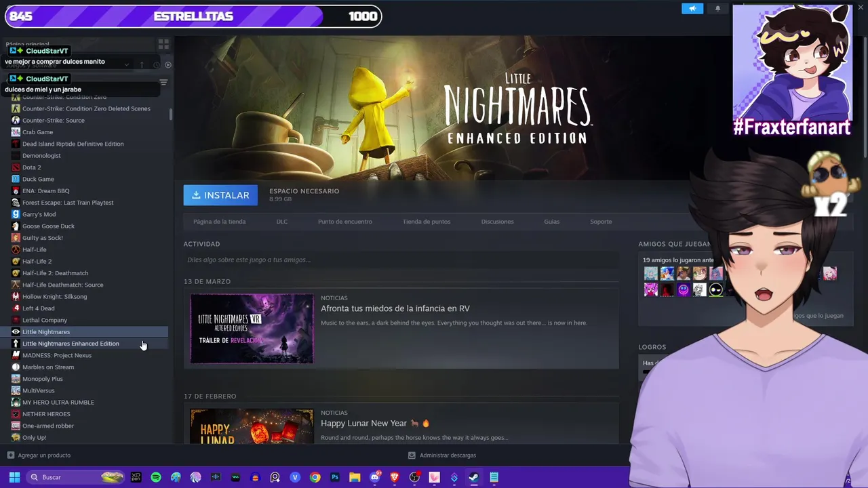Open the notifications bell icon
Screen dimensions: 868x488
point(718,8)
